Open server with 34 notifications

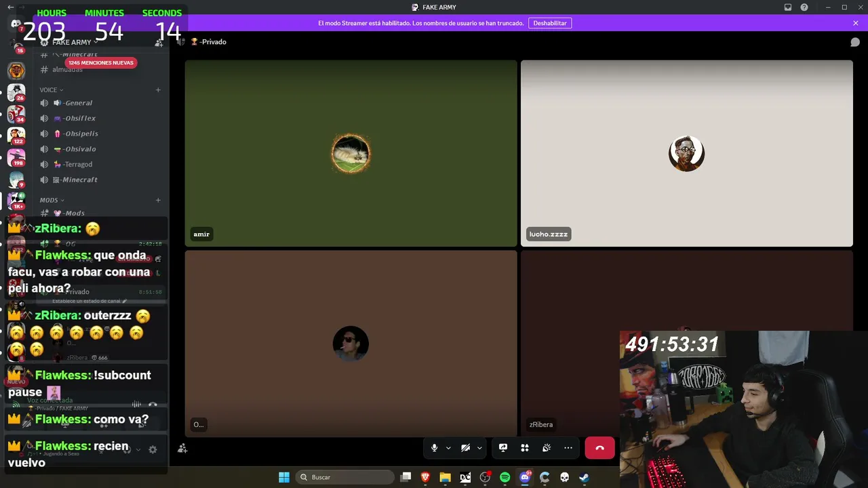pos(16,113)
